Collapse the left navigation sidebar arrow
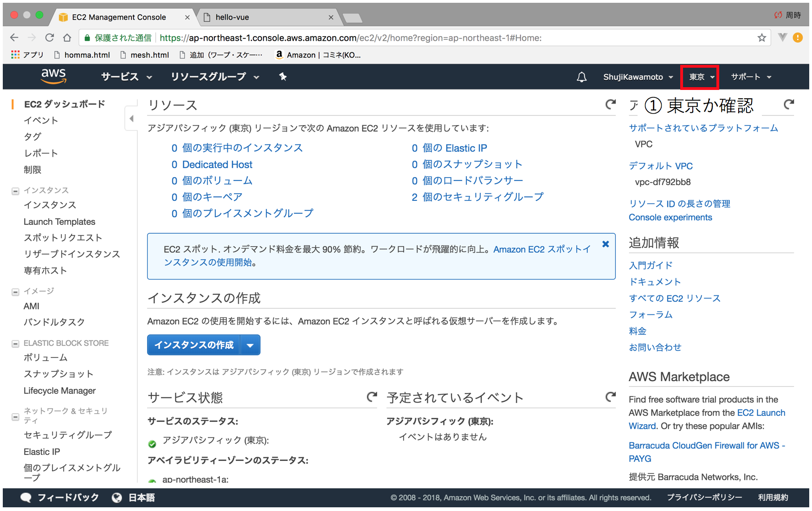 (132, 119)
